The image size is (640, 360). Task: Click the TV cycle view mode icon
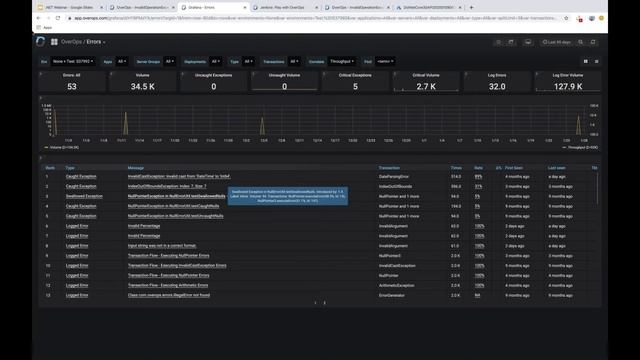tap(528, 42)
